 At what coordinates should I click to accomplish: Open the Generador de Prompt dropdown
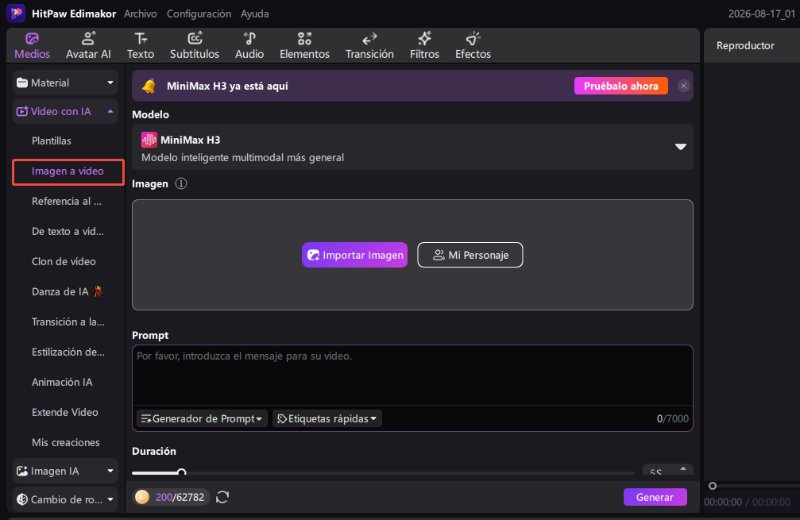coord(202,419)
